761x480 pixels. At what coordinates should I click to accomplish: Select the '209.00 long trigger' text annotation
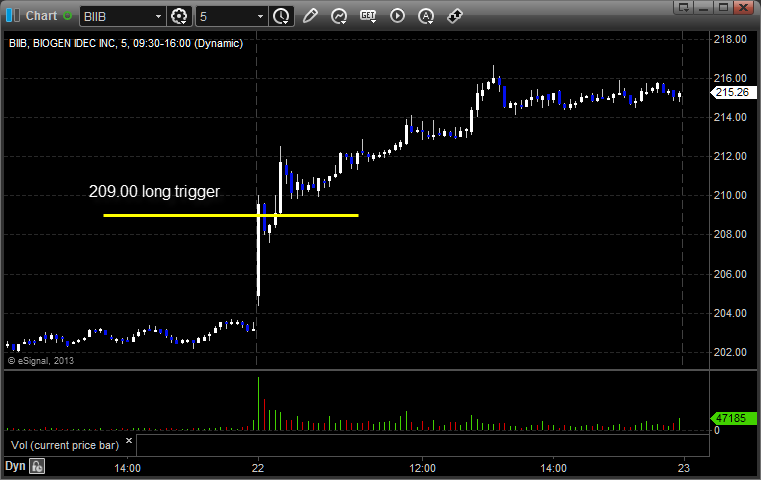pyautogui.click(x=154, y=191)
